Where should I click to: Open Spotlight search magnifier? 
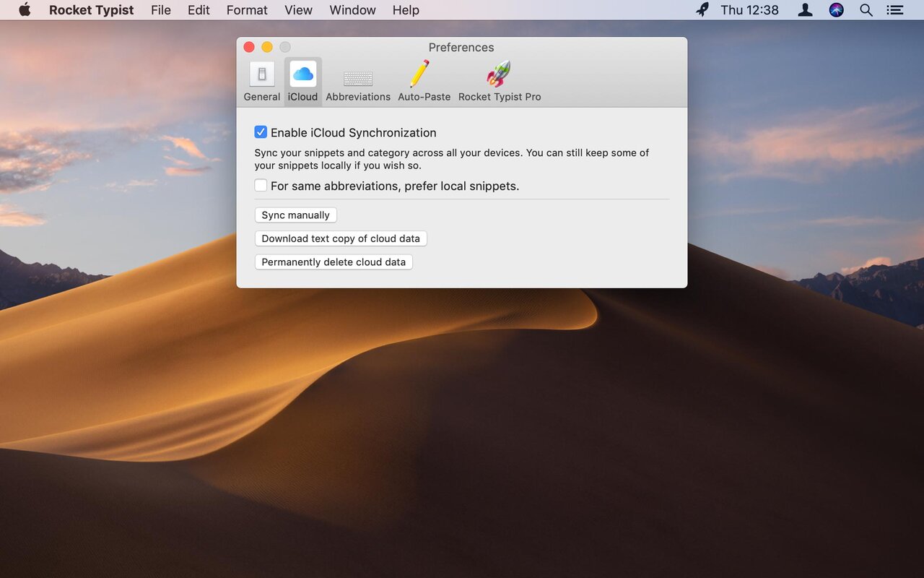tap(866, 10)
